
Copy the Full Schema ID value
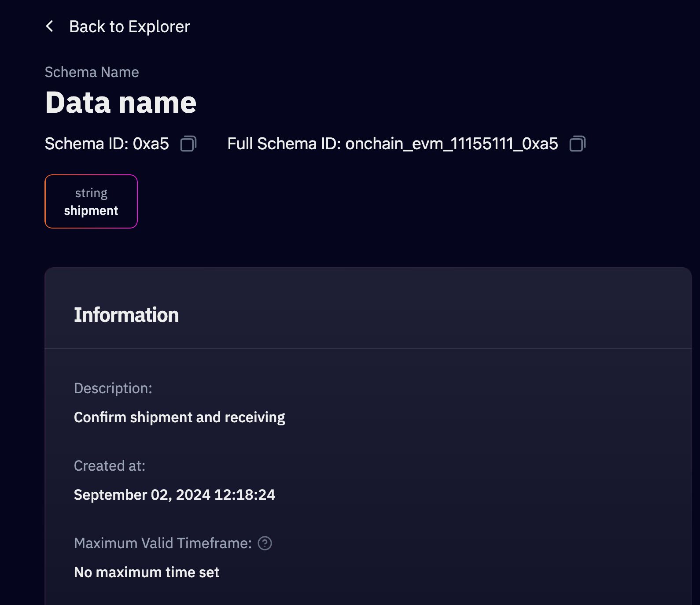point(578,144)
